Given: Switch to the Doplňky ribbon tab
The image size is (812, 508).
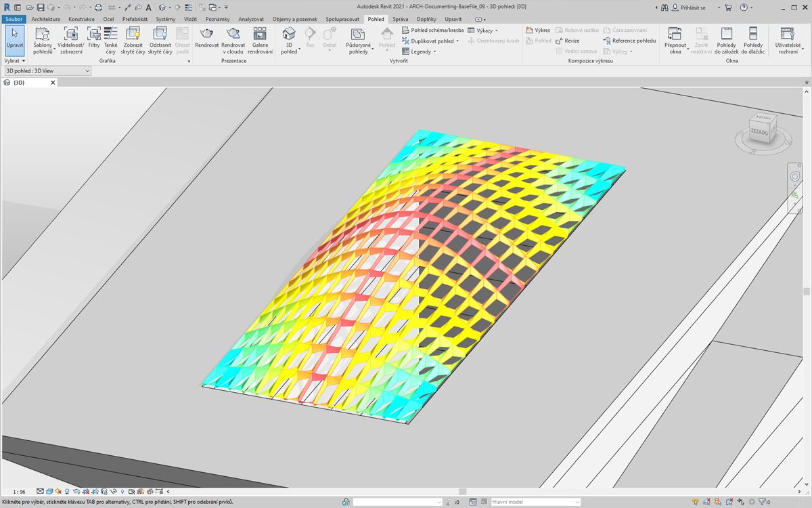Looking at the screenshot, I should click(x=426, y=19).
